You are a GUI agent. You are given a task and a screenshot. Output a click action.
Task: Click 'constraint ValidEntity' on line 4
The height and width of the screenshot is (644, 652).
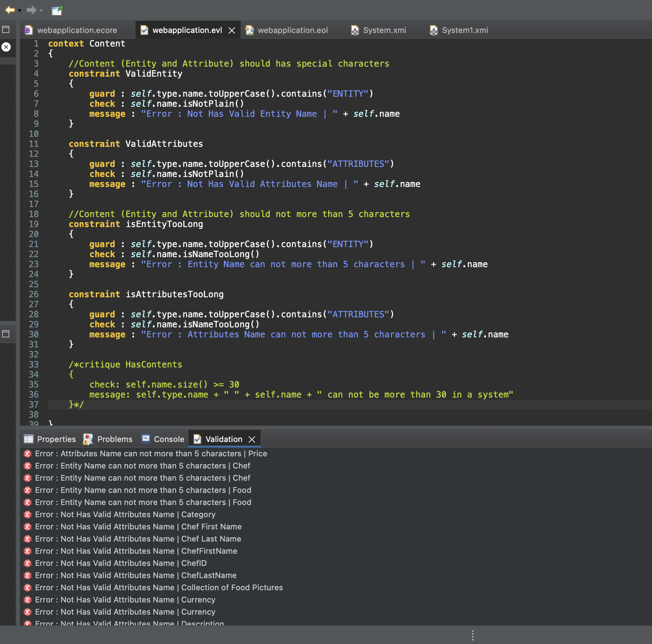point(125,74)
